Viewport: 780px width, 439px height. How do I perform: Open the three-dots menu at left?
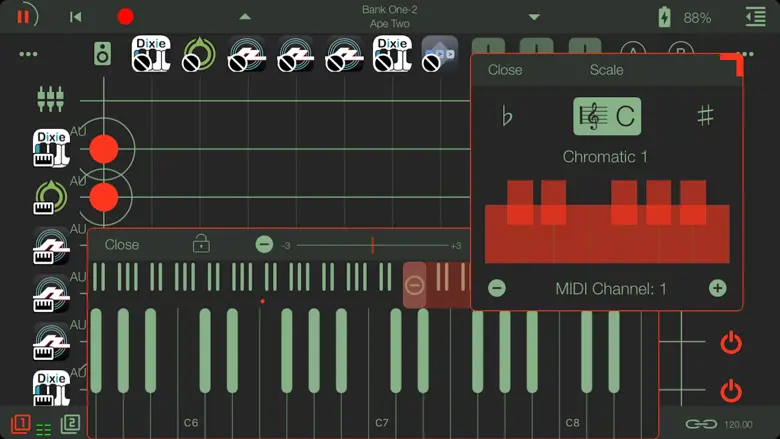[x=28, y=54]
